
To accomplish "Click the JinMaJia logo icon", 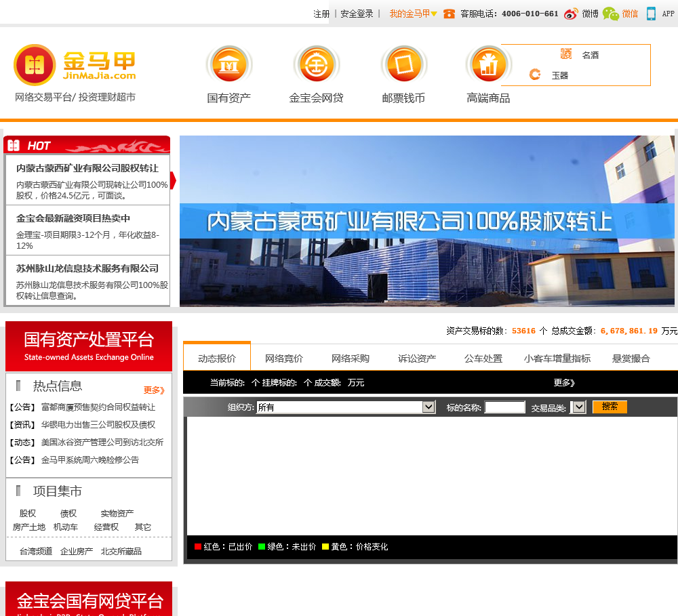I will (35, 65).
